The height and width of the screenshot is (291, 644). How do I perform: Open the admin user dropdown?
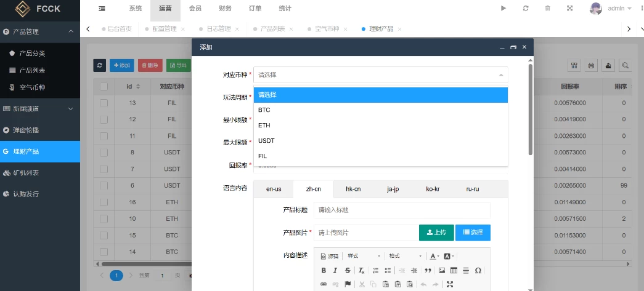tap(619, 8)
